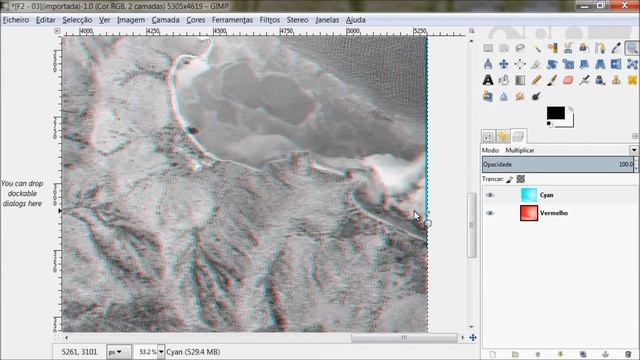Image resolution: width=640 pixels, height=360 pixels.
Task: Select the Free Select lasso tool
Action: (x=520, y=48)
